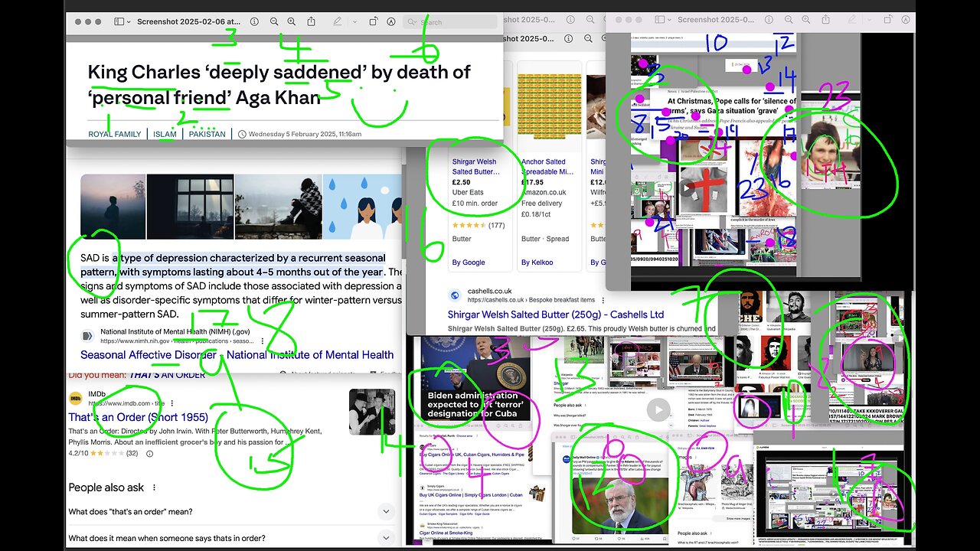Open Seasonal Affective Disorder NIMH link
This screenshot has height=551, width=980.
[x=237, y=355]
